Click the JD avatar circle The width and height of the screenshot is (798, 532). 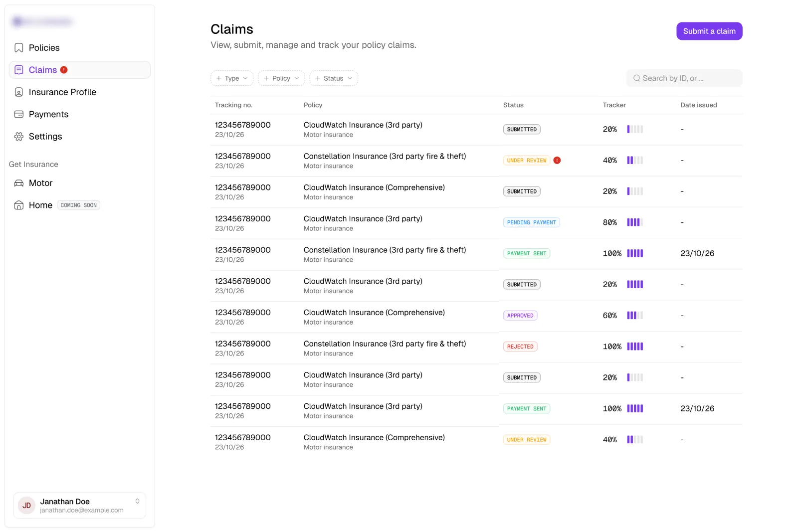pyautogui.click(x=26, y=505)
